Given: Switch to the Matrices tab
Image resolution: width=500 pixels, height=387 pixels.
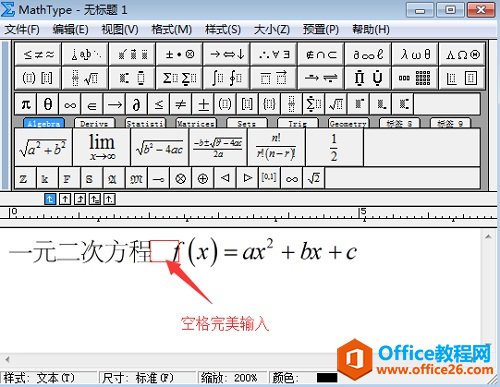Looking at the screenshot, I should pyautogui.click(x=196, y=123).
